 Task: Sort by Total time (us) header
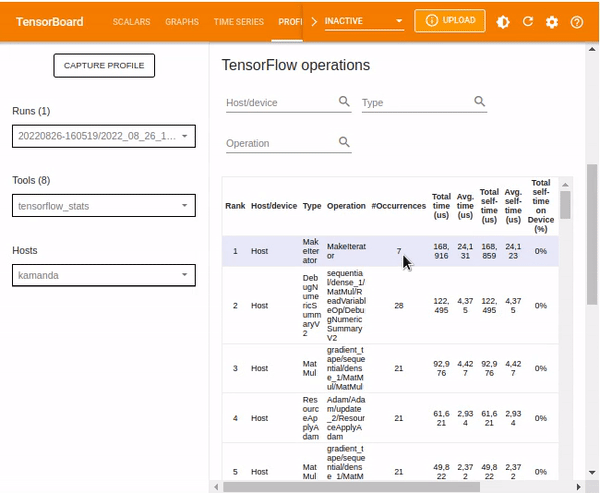coord(441,206)
